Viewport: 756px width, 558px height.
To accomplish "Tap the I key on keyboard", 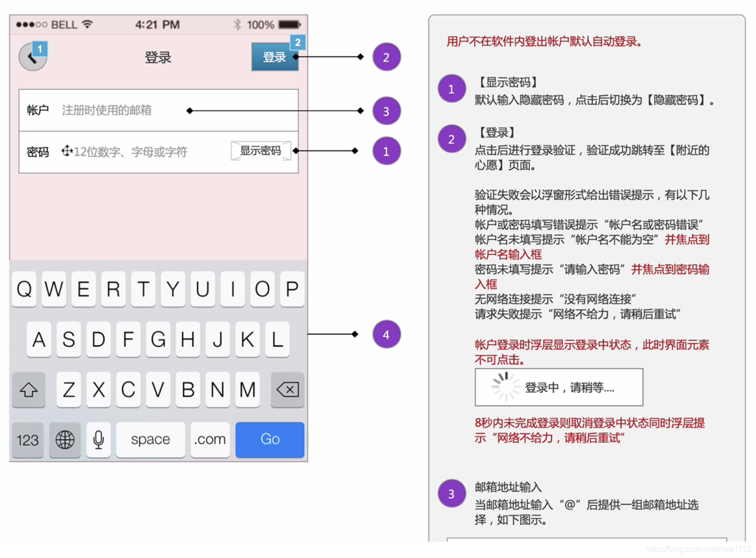I will (232, 289).
